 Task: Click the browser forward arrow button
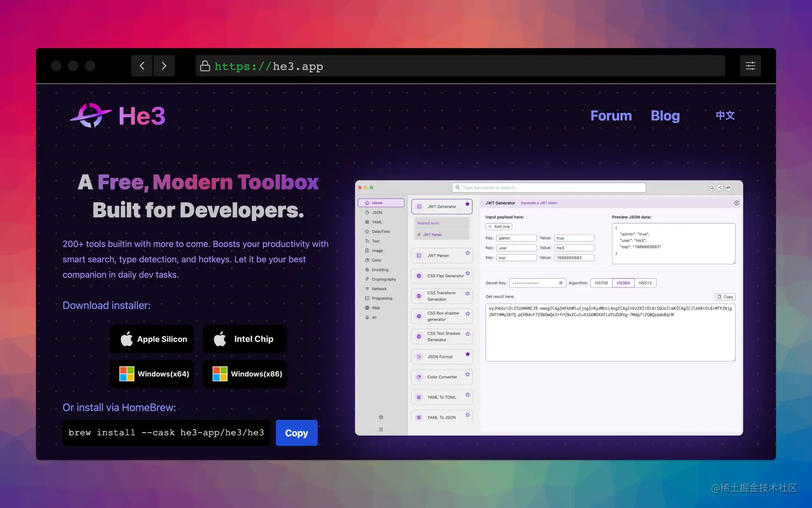tap(164, 66)
